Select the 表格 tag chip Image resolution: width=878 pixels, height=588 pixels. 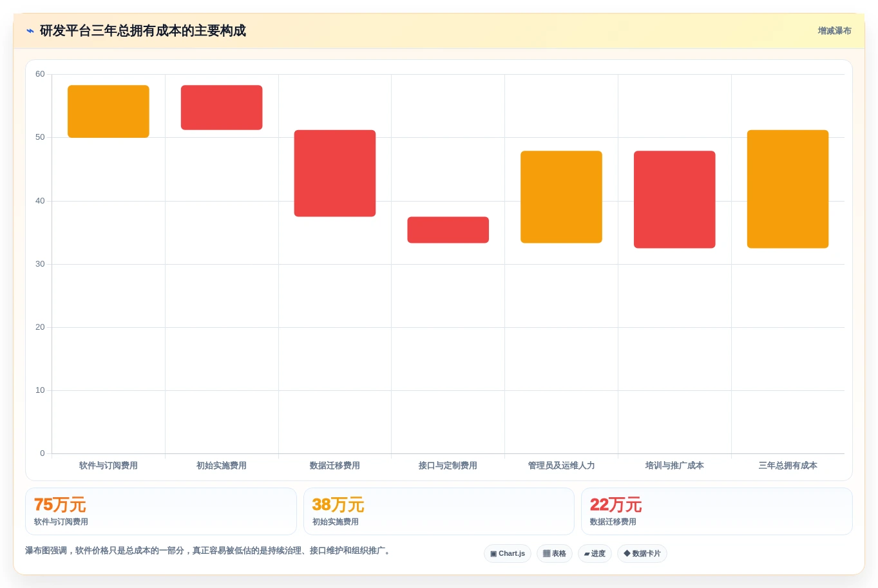click(555, 554)
